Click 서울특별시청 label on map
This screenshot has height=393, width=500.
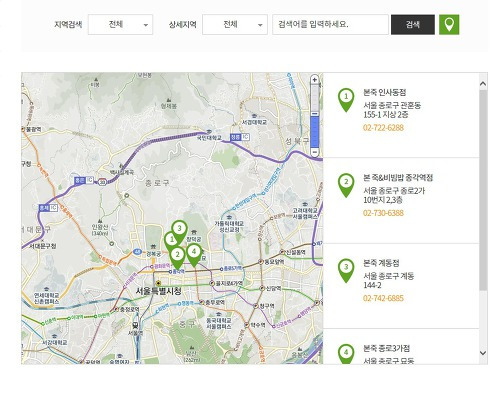tap(158, 291)
